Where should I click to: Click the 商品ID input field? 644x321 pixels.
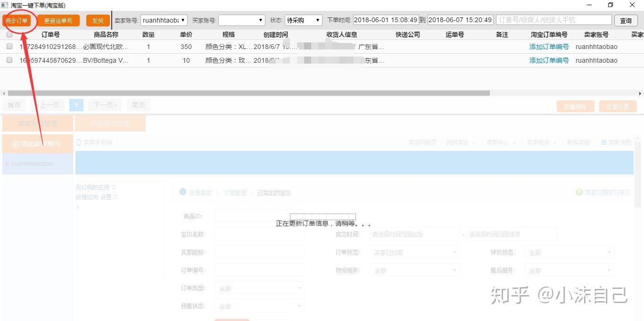[260, 216]
